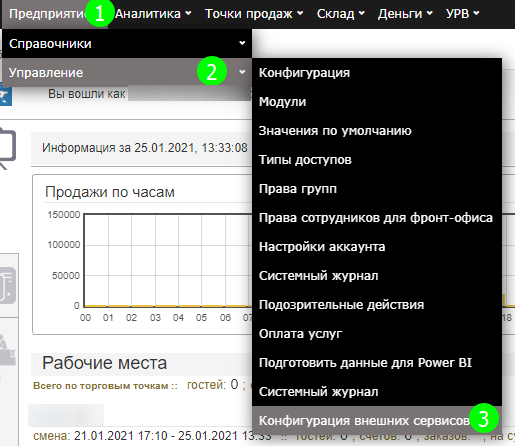Viewport: 515px width, 446px height.
Task: Click the Справочники chevron arrow
Action: [x=242, y=43]
